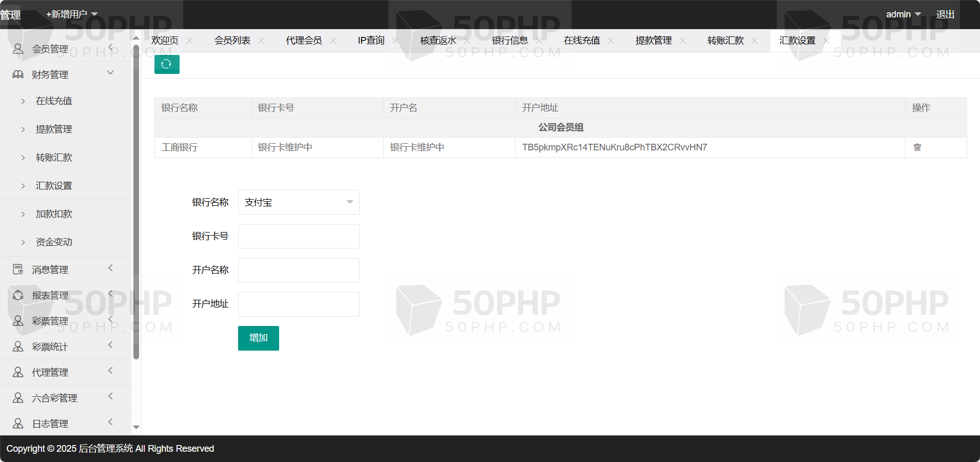Click the 退出 logout link
The height and width of the screenshot is (462, 980).
point(945,14)
